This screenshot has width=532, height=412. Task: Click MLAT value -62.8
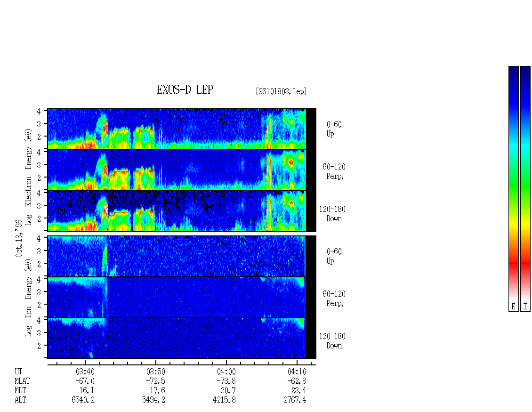pyautogui.click(x=297, y=381)
